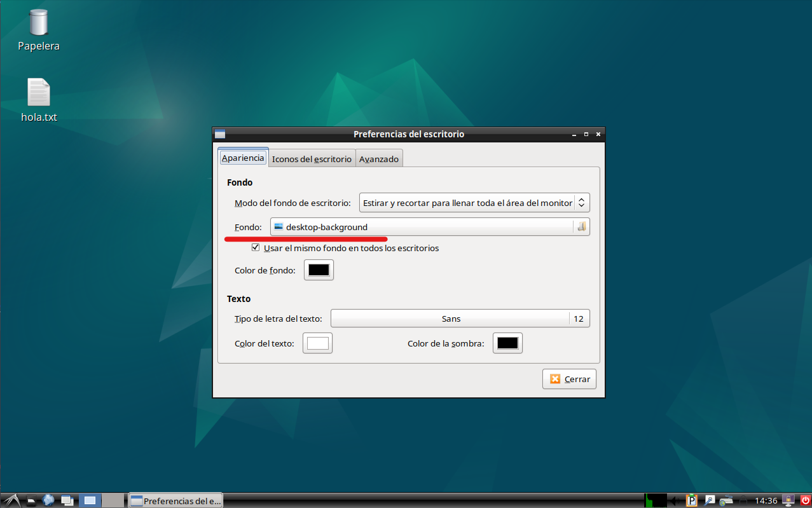Uncheck 'Usar el mismo fondo' checkbox
The height and width of the screenshot is (508, 812).
(256, 248)
